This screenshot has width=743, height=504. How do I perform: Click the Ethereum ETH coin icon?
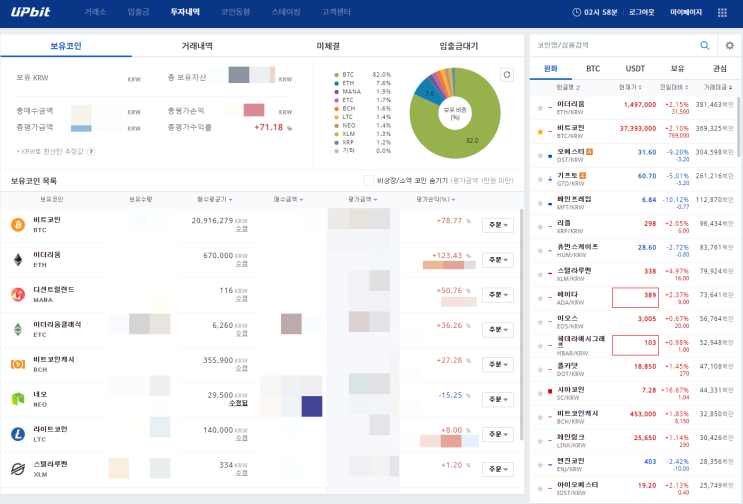click(18, 260)
